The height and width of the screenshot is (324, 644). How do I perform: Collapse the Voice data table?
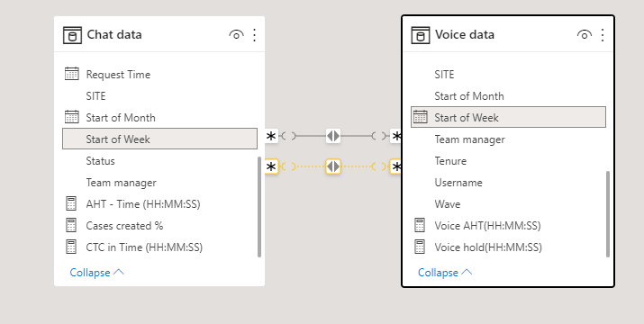pos(445,273)
